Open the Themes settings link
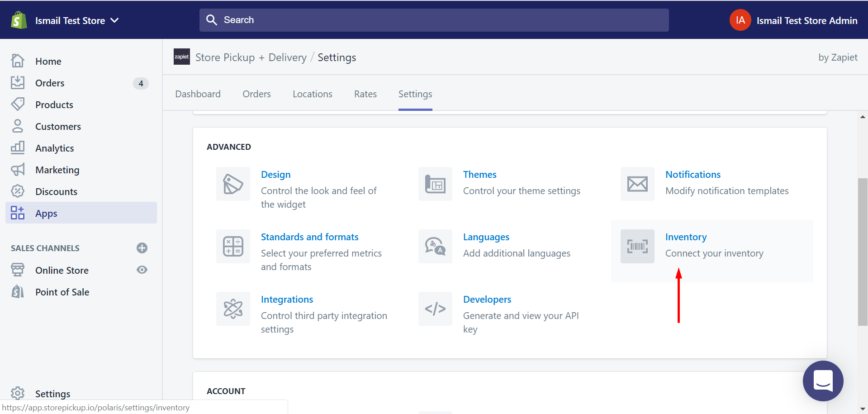Screen dimensions: 868x414 coord(479,174)
